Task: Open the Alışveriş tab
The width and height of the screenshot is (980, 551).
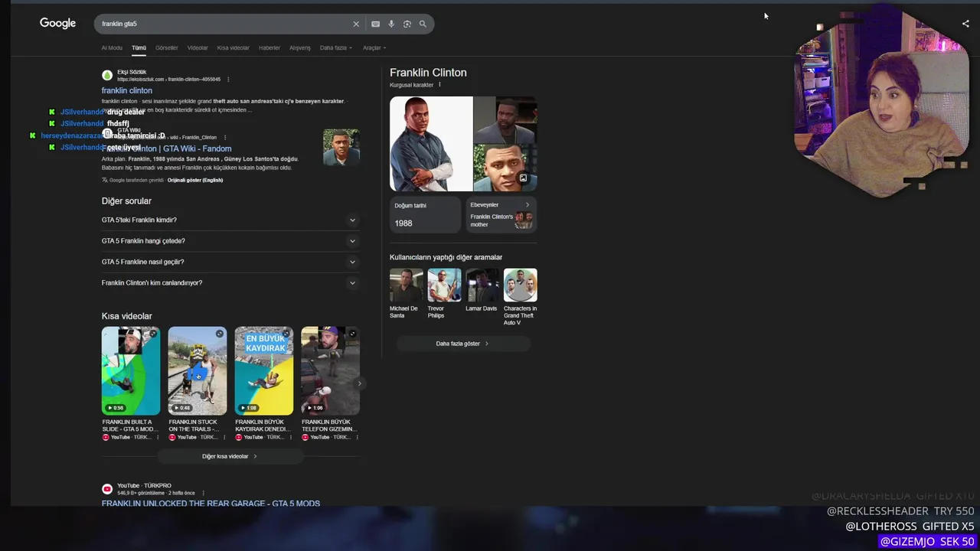Action: pyautogui.click(x=300, y=47)
